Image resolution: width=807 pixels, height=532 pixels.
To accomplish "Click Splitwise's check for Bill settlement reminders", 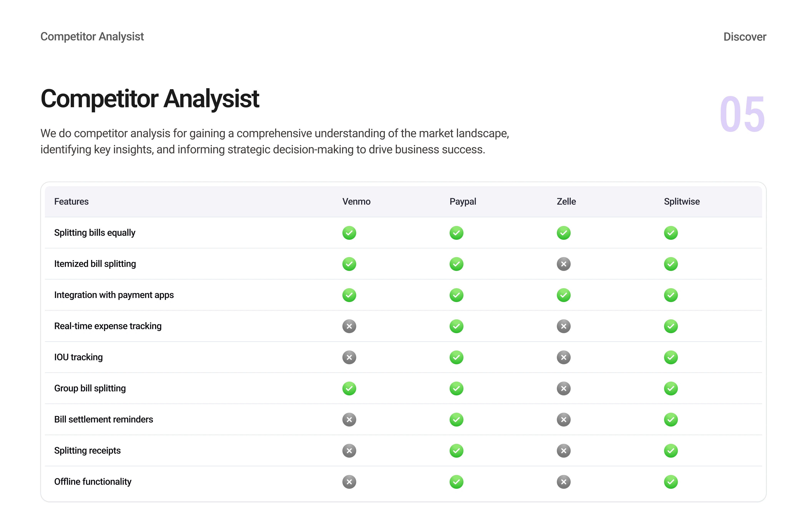I will coord(671,420).
